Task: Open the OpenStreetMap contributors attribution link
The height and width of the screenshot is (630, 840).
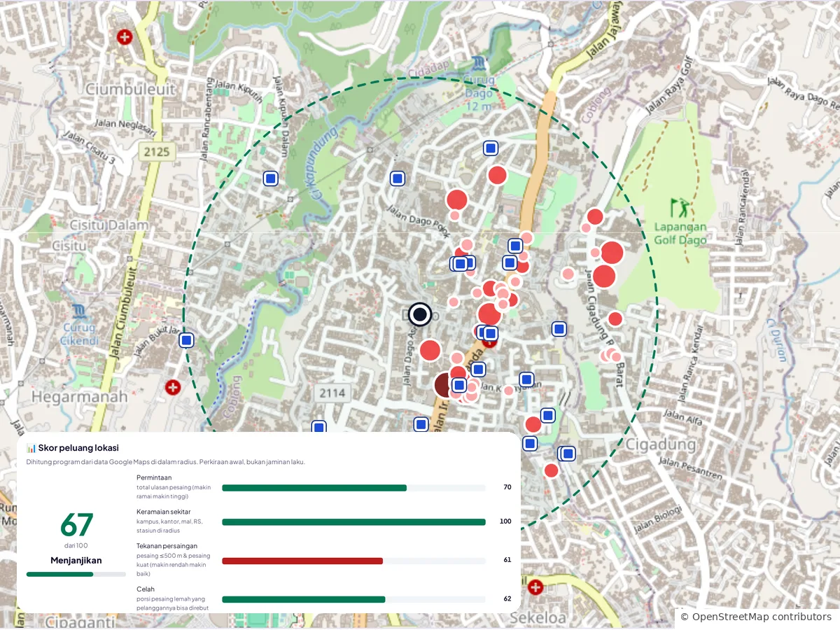Action: [x=756, y=617]
